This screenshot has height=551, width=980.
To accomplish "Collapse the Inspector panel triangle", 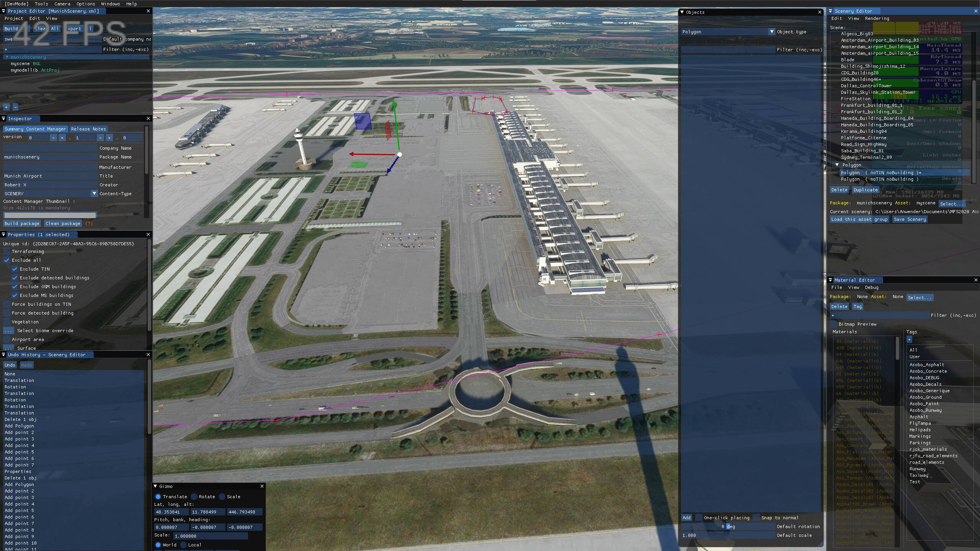I will (3, 119).
